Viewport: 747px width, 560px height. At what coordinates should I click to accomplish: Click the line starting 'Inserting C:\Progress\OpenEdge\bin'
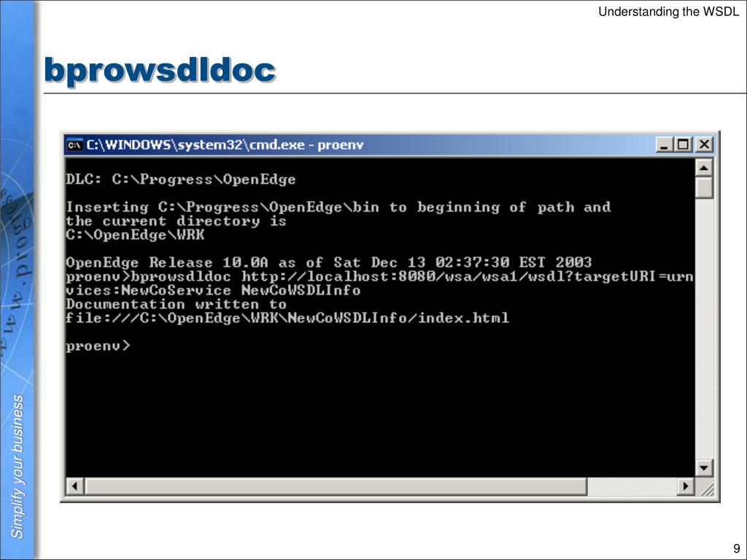pos(338,207)
